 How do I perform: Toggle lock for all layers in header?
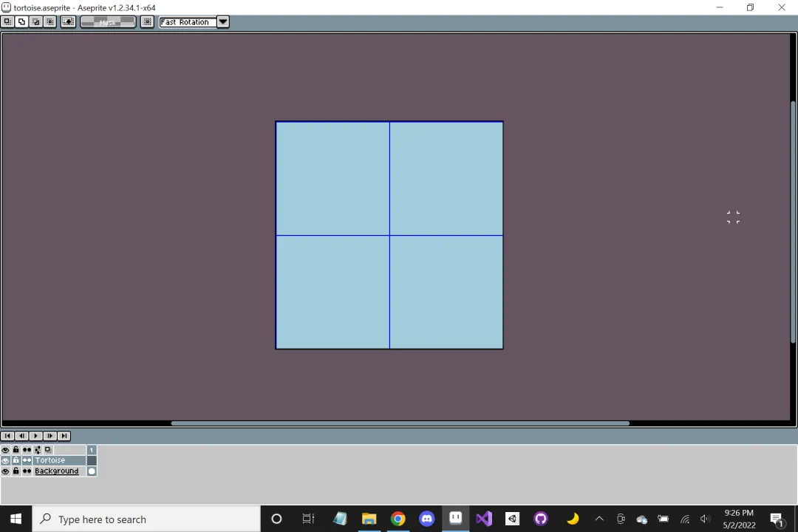tap(16, 450)
